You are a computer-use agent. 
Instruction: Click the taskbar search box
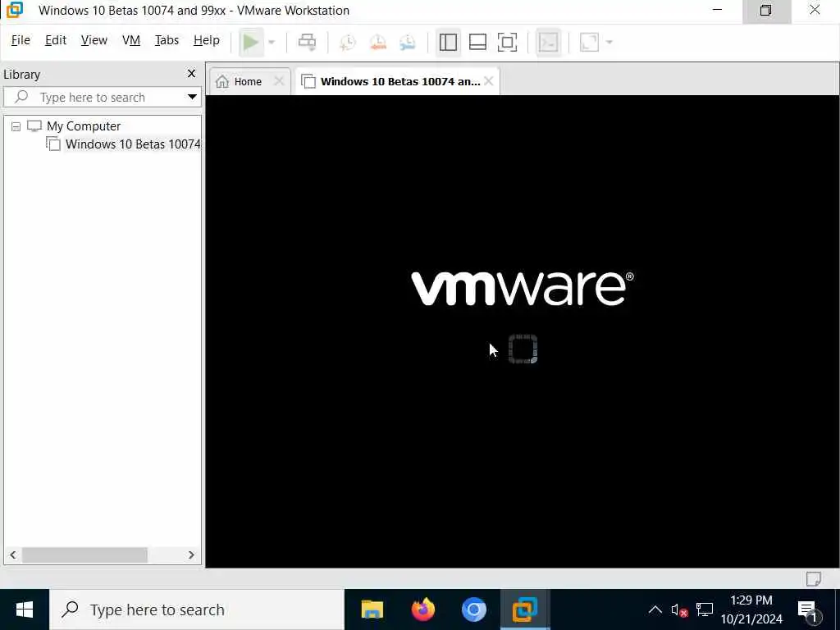click(197, 609)
